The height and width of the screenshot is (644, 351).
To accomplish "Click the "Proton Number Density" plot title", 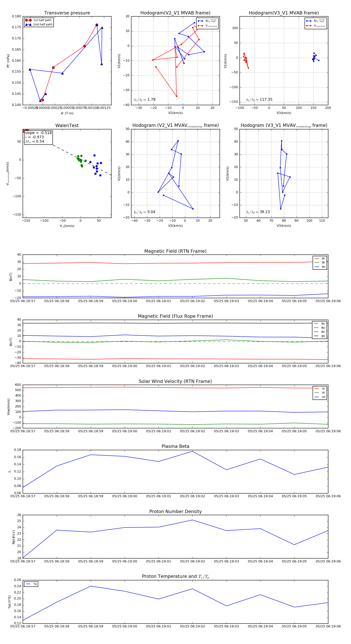I will coord(175,511).
